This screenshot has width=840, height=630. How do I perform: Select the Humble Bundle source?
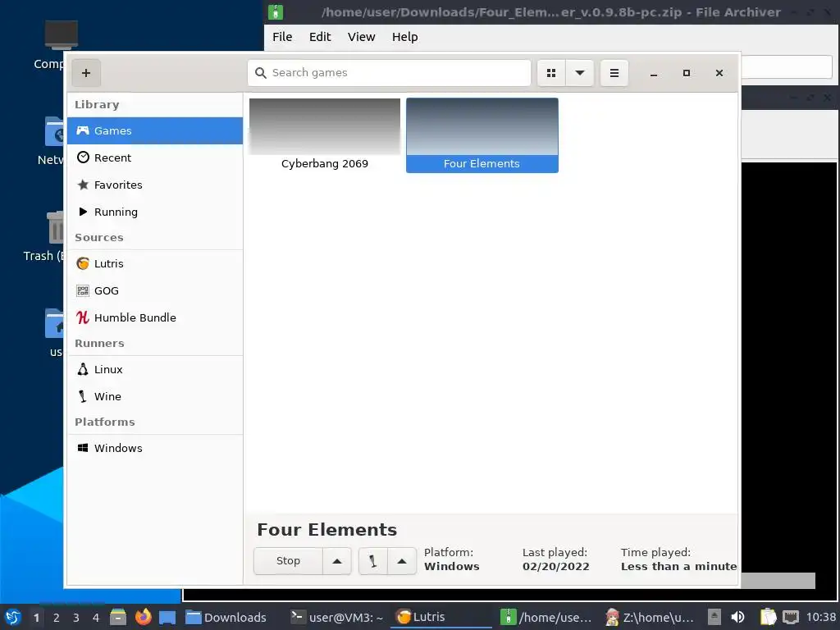(155, 317)
